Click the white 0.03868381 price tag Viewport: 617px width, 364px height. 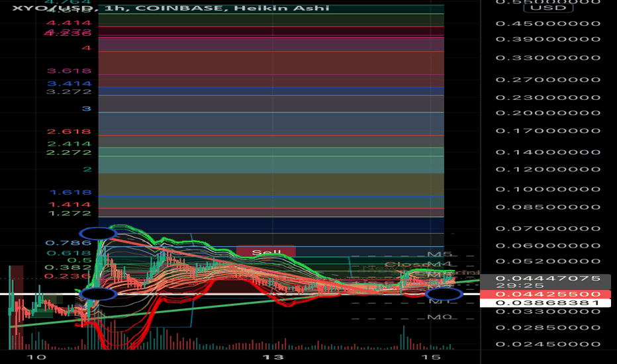[x=548, y=302]
